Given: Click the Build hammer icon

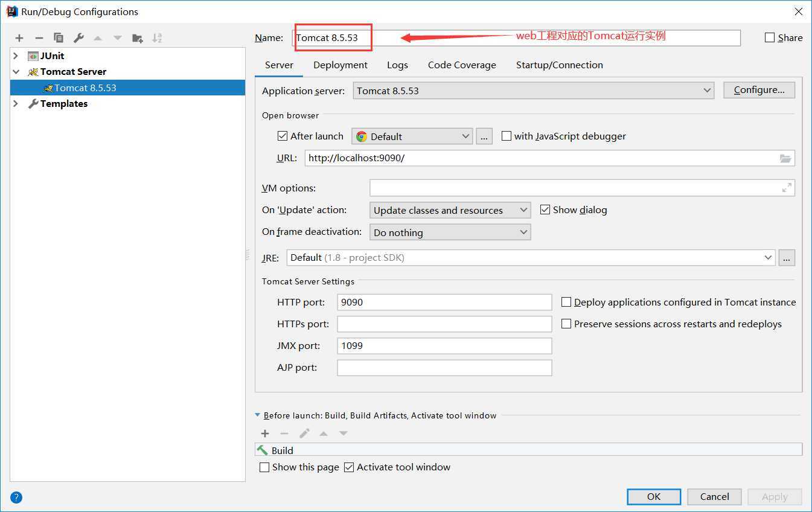Looking at the screenshot, I should coord(263,450).
